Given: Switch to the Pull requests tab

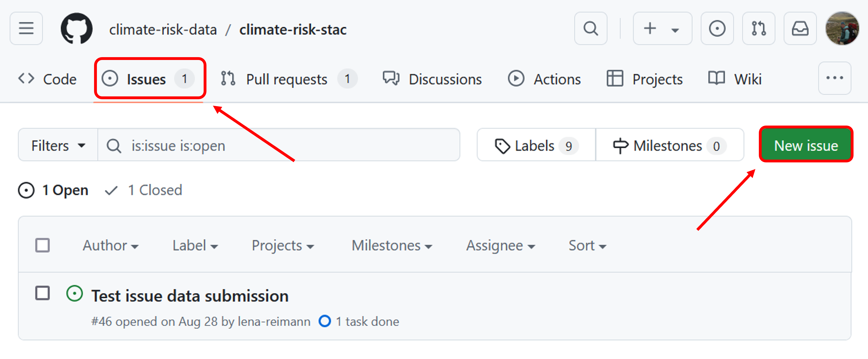Looking at the screenshot, I should [289, 79].
